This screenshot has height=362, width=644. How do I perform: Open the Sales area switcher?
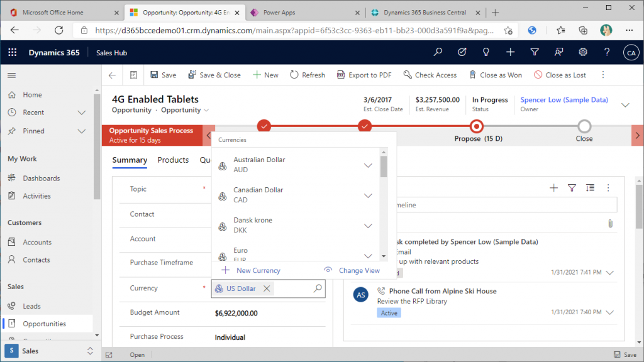pyautogui.click(x=49, y=351)
